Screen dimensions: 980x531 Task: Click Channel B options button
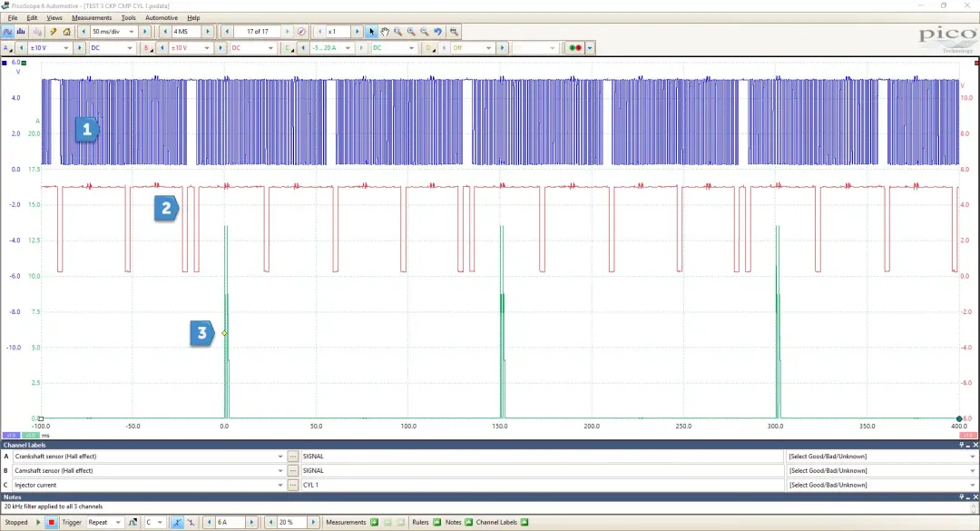(x=148, y=48)
